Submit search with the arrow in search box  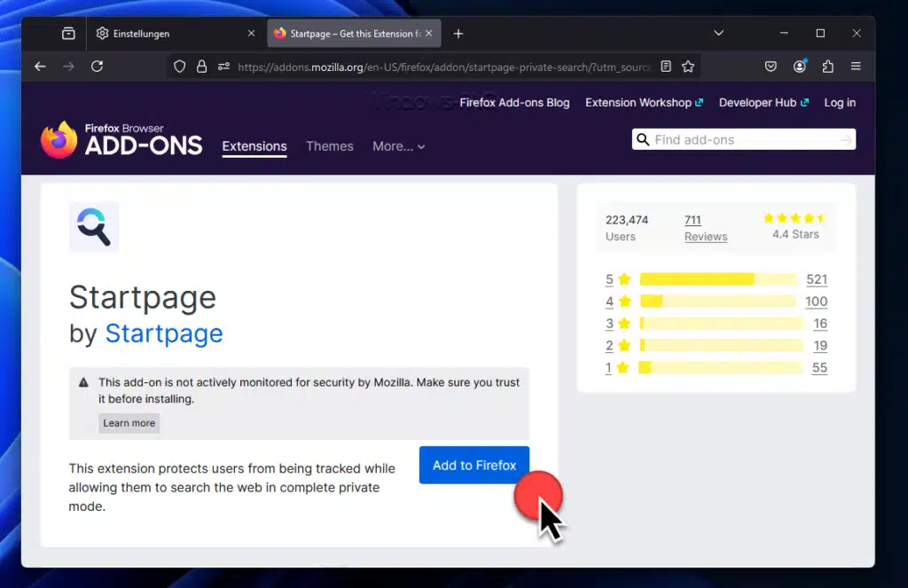point(846,139)
